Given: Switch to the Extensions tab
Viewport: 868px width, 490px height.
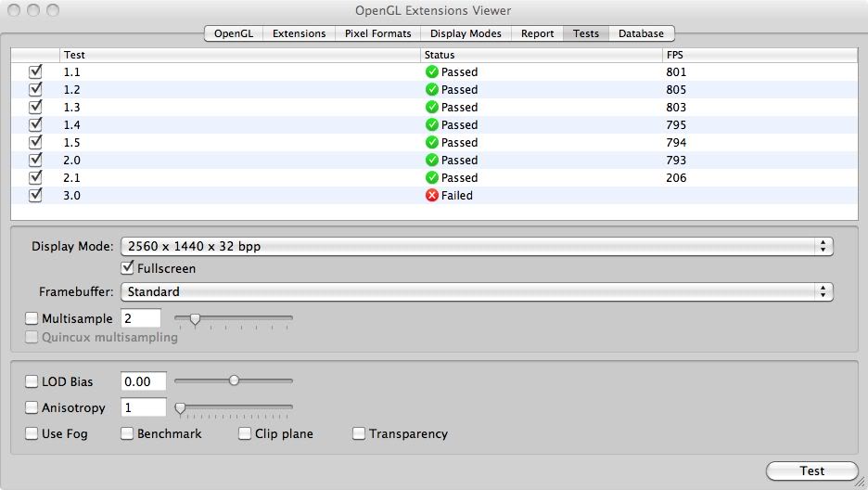Looking at the screenshot, I should click(299, 33).
